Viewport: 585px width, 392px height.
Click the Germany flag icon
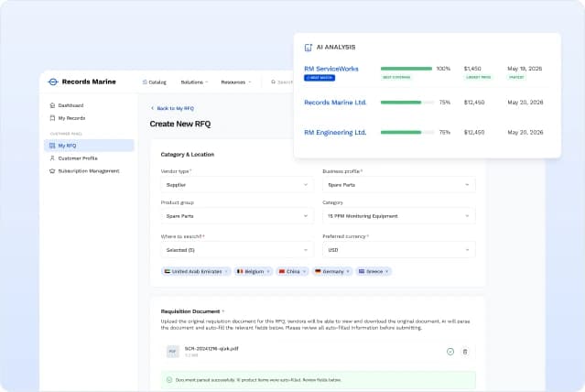point(318,271)
